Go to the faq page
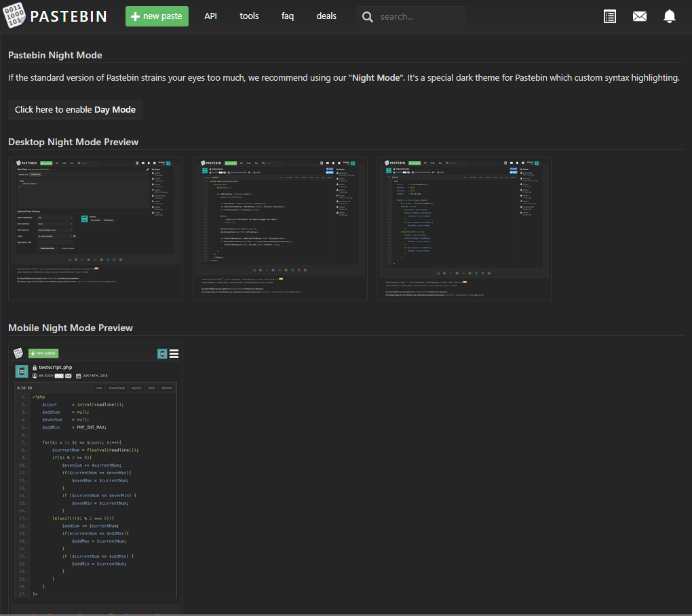The width and height of the screenshot is (692, 616). pyautogui.click(x=288, y=16)
